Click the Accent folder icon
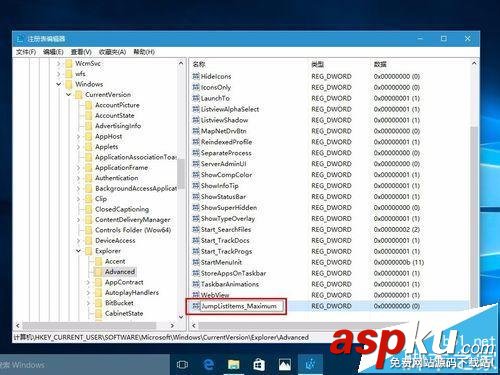This screenshot has width=500, height=375. [x=98, y=261]
